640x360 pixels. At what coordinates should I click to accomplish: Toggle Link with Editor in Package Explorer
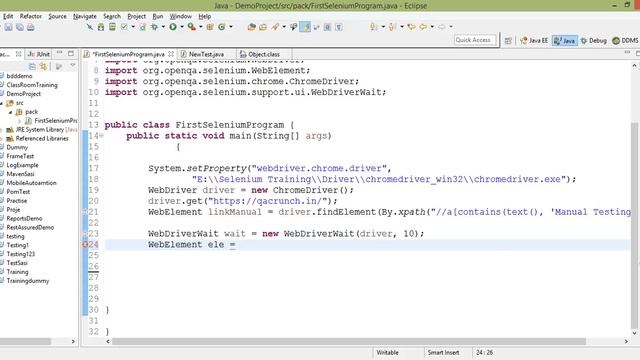pyautogui.click(x=43, y=66)
